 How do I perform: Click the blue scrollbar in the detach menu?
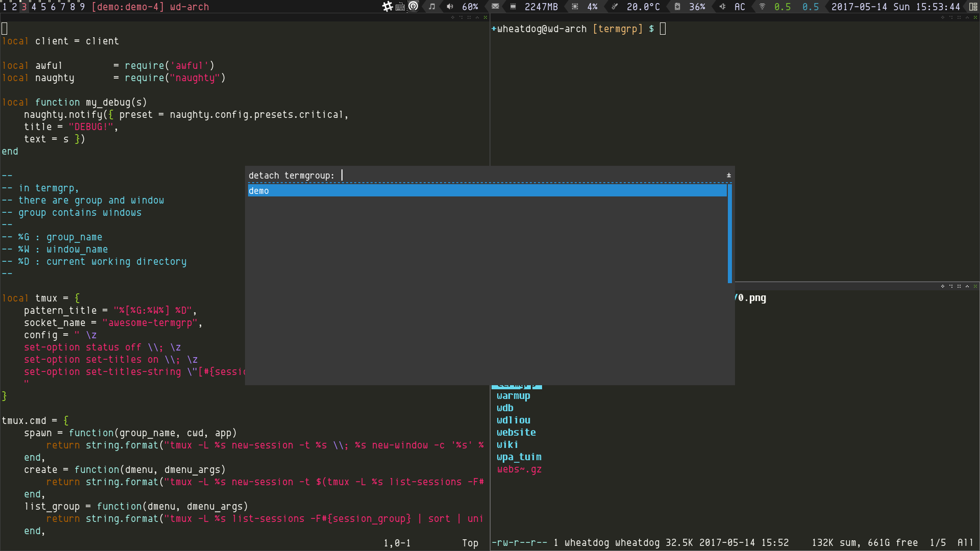(730, 233)
